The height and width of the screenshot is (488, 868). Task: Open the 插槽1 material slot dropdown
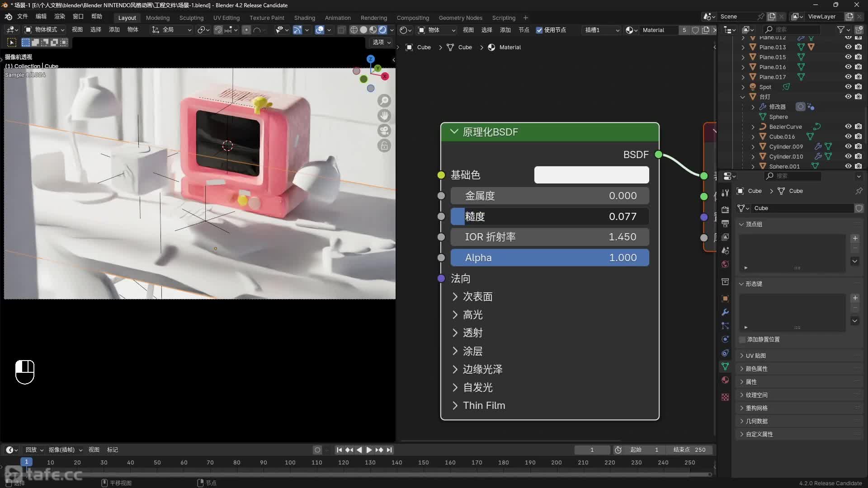[602, 30]
